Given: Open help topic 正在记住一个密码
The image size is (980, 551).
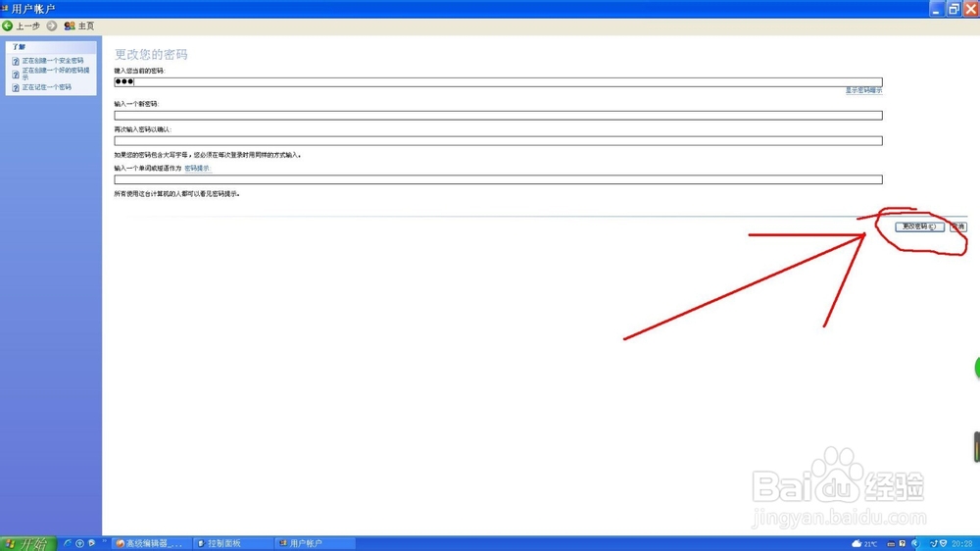Looking at the screenshot, I should (47, 87).
